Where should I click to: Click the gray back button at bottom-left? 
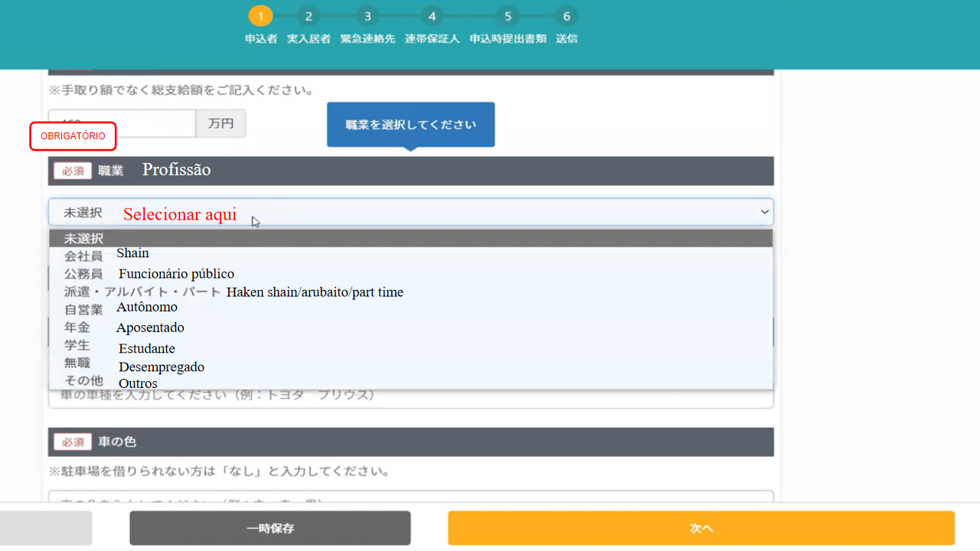(x=46, y=528)
